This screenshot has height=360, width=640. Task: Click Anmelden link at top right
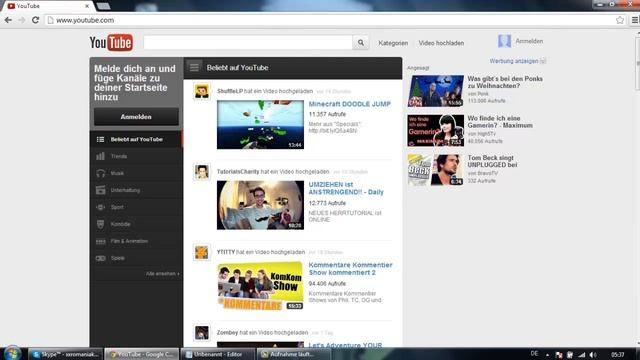point(529,41)
